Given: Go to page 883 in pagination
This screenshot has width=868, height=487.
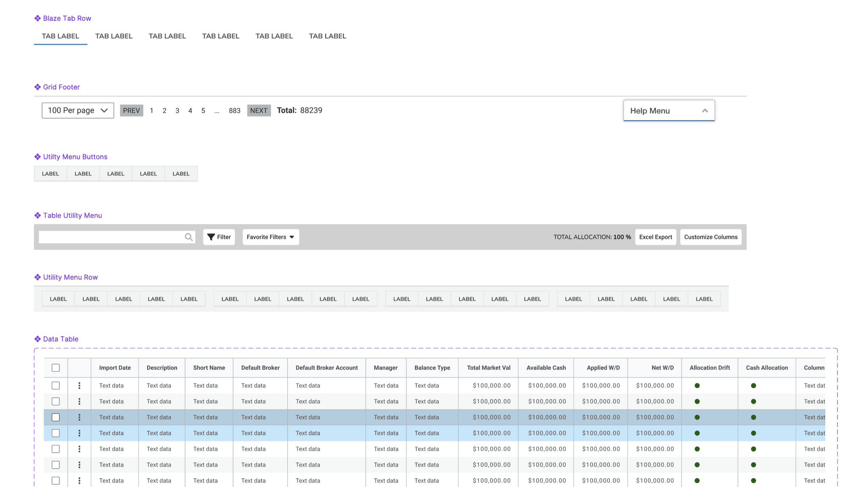Looking at the screenshot, I should tap(234, 111).
